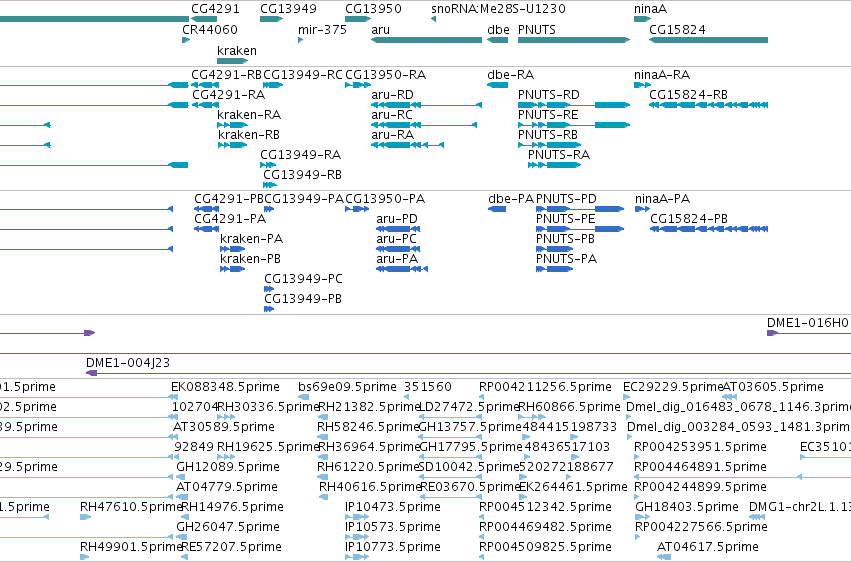Click the CR44060 gene label

210,29
